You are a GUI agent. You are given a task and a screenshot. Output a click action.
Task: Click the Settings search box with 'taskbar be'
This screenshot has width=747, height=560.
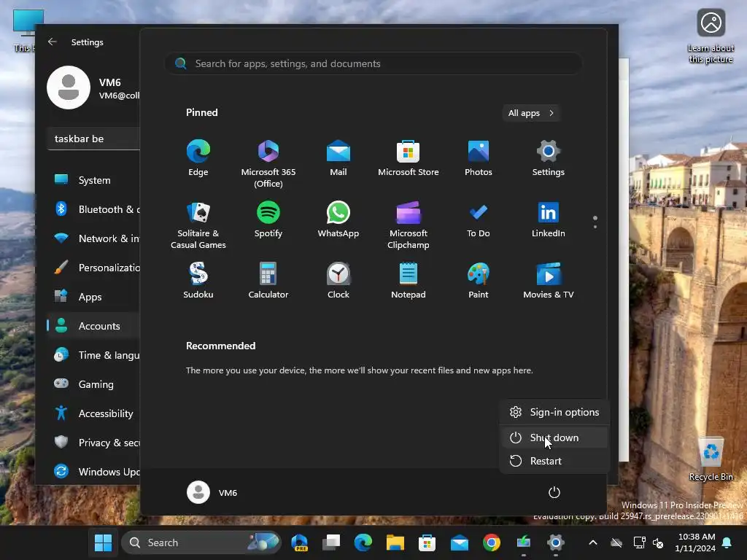pos(94,139)
